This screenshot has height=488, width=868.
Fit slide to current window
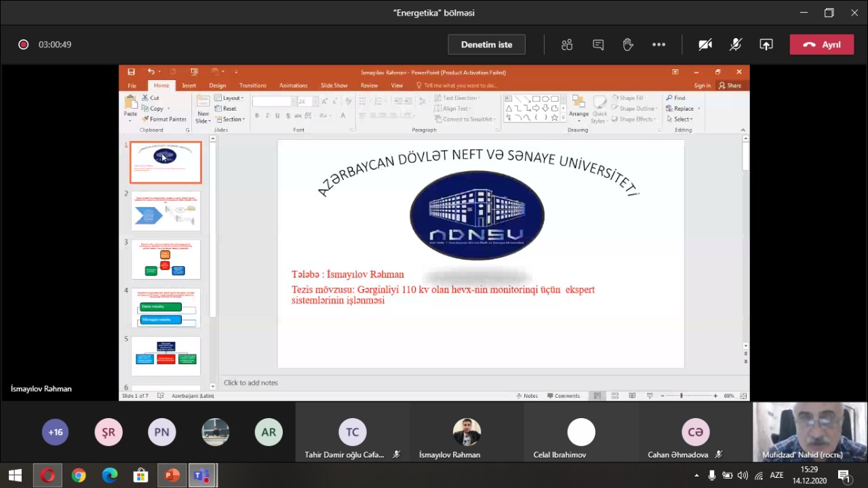point(744,396)
